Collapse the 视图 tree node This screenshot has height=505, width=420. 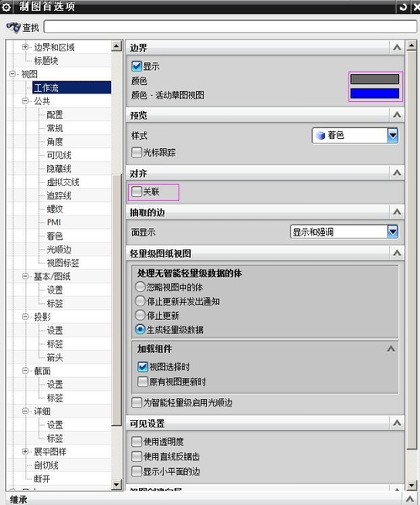(13, 74)
